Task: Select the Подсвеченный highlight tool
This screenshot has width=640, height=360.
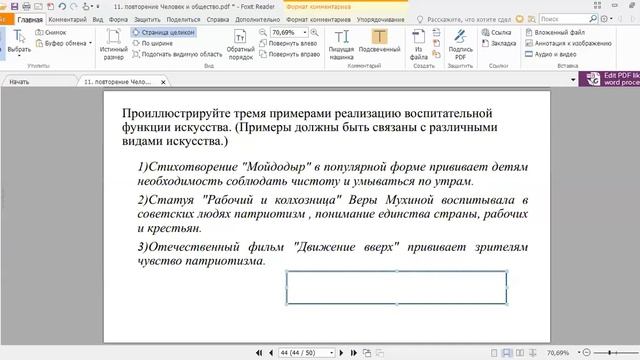Action: click(x=379, y=41)
